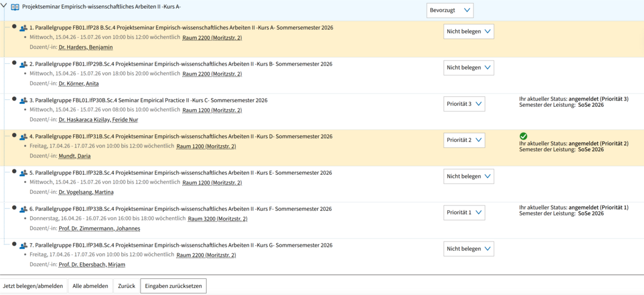This screenshot has height=295, width=644.
Task: Open Priorität 1 dropdown for Kurs F
Action: [464, 213]
